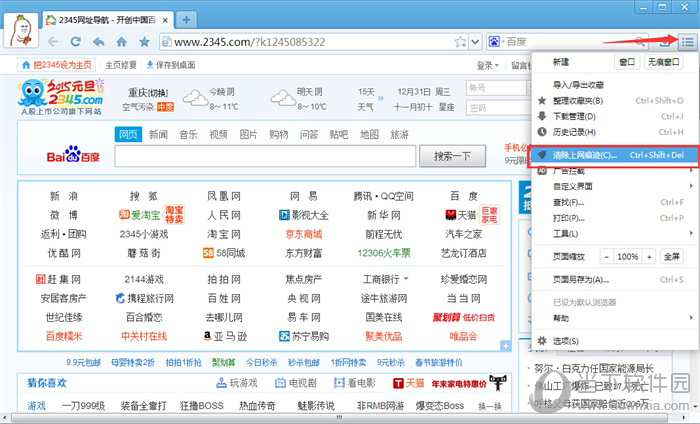Click 重庆 [切换] city switch
The image size is (700, 424).
148,93
